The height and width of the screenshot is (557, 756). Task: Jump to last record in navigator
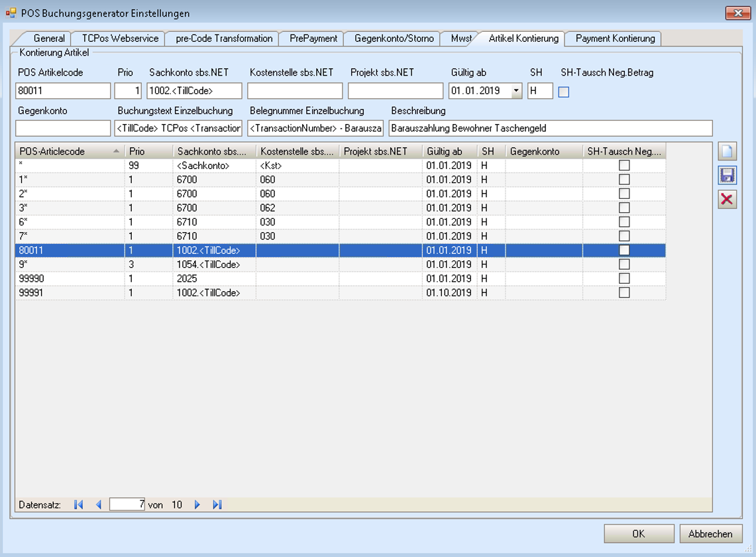click(x=217, y=505)
